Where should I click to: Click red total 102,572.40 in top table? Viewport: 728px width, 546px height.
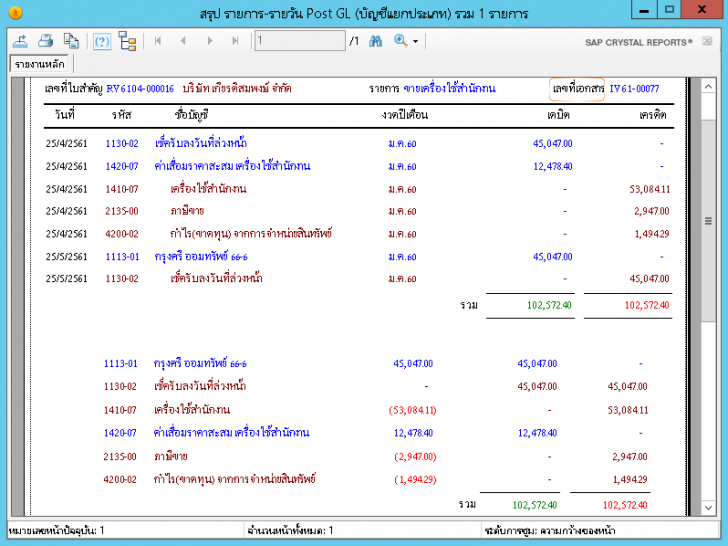(647, 305)
